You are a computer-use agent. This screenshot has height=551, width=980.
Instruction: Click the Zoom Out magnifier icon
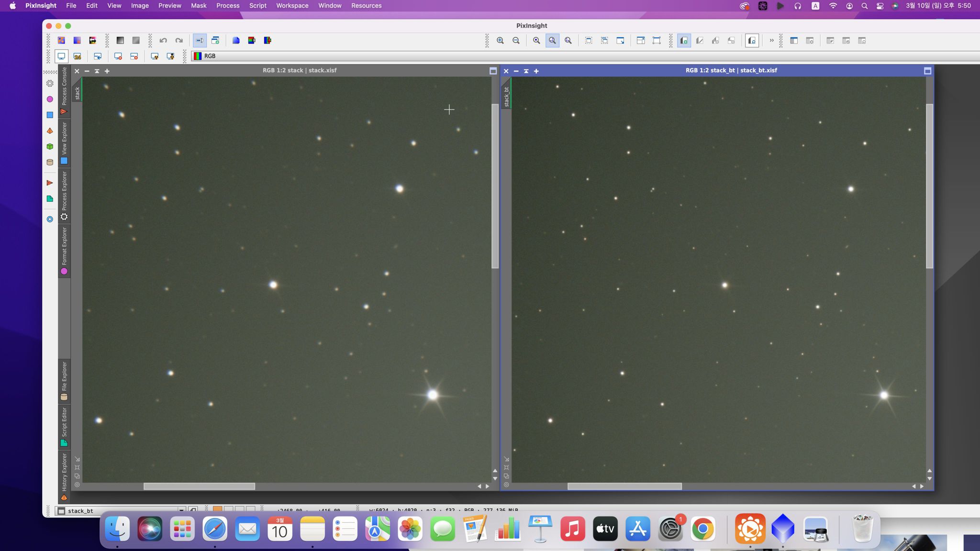(x=516, y=41)
